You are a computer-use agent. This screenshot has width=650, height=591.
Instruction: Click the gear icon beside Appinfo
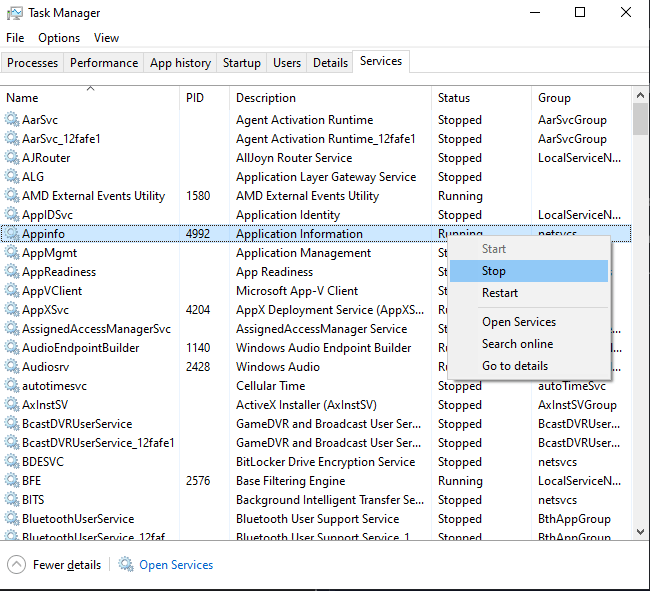point(12,234)
